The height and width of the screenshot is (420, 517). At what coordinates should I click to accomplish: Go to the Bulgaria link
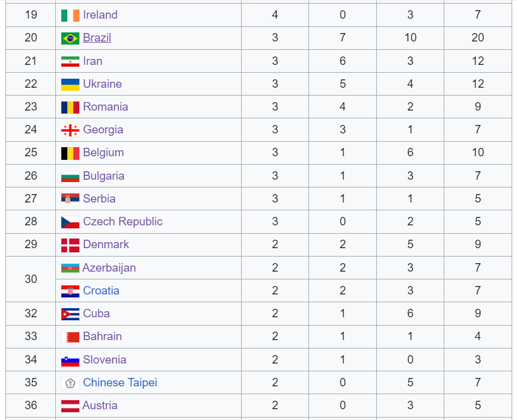pos(103,176)
